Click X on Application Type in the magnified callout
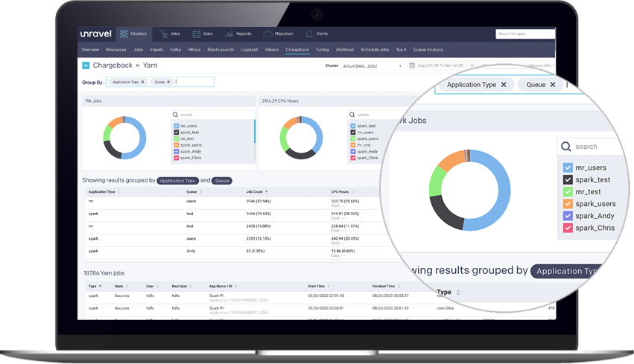 [504, 84]
